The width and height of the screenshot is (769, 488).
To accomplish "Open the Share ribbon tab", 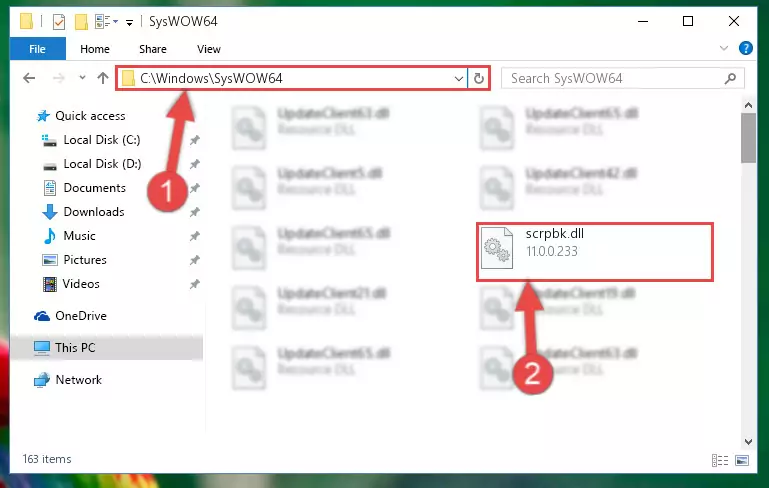I will coord(153,49).
